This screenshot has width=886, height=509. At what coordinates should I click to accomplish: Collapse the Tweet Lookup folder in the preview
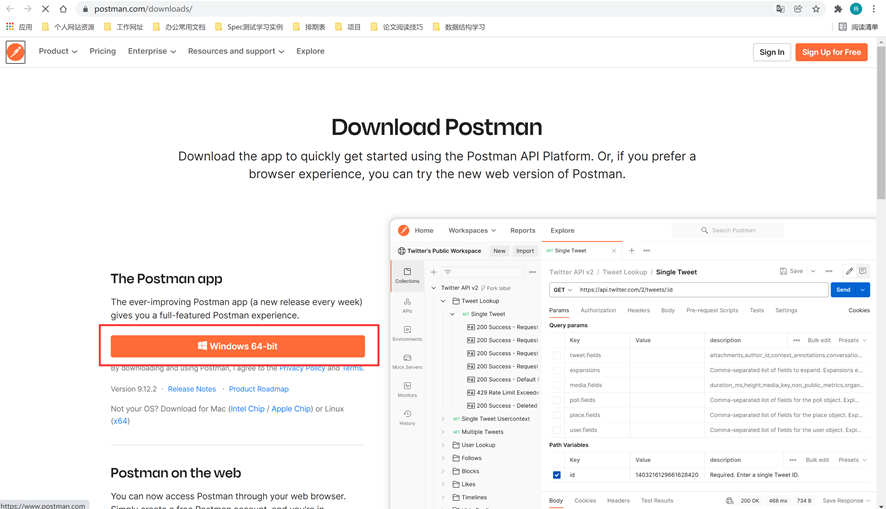coord(443,301)
